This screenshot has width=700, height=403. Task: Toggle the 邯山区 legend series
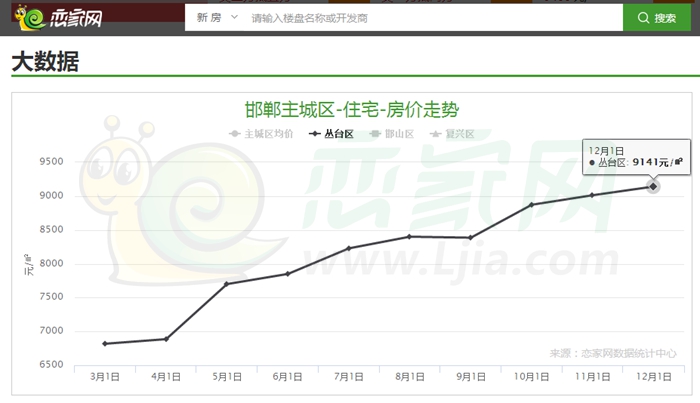pos(392,134)
